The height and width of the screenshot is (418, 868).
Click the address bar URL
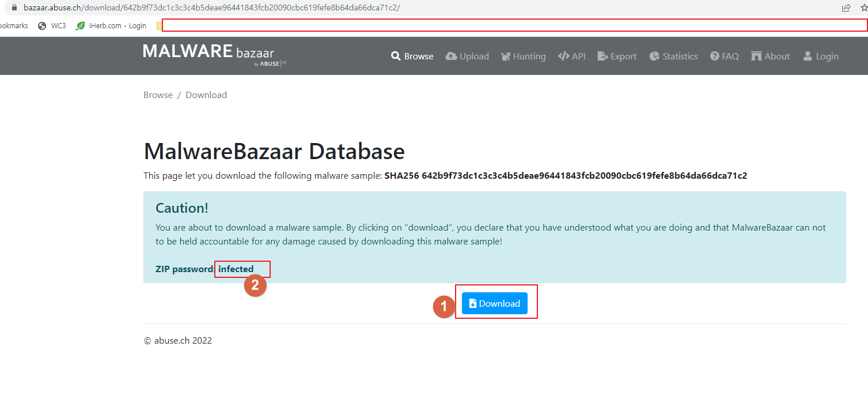[x=211, y=7]
